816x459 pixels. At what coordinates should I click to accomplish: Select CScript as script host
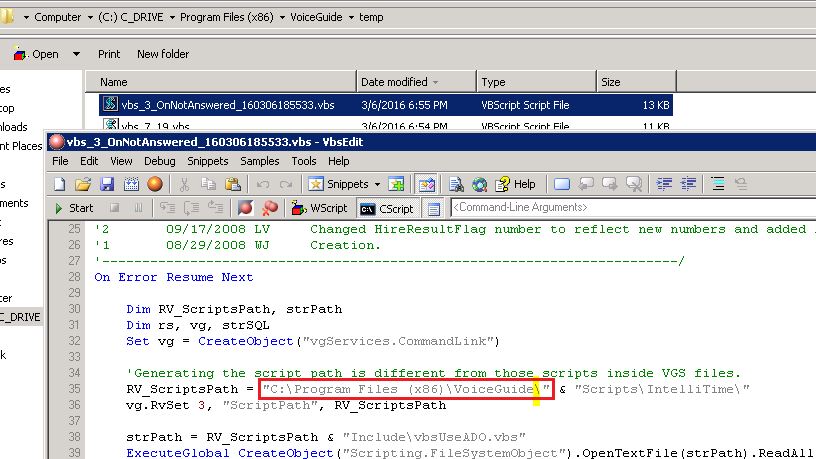click(x=387, y=209)
